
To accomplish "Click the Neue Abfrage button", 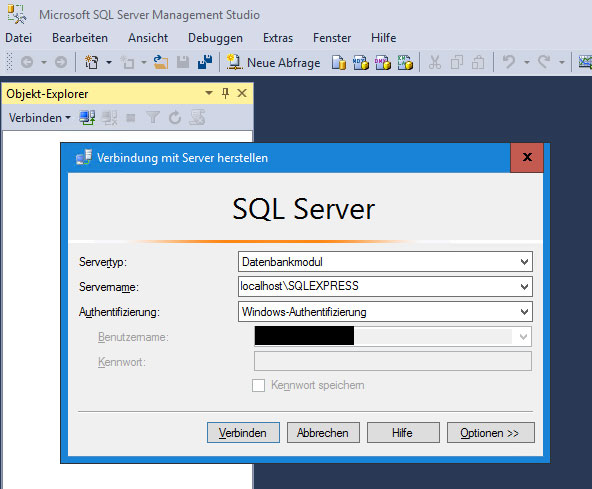I will coord(273,62).
